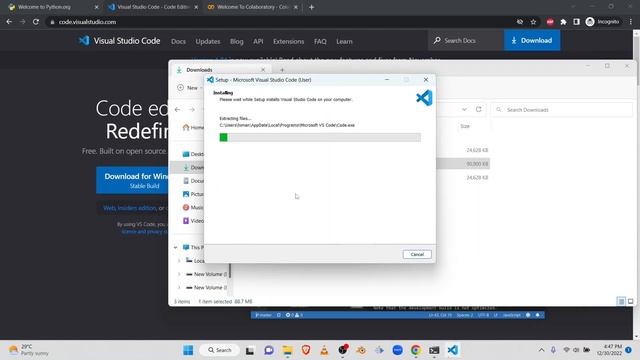640x360 pixels.
Task: Select the Visual Studio Code browser tab
Action: [152, 7]
